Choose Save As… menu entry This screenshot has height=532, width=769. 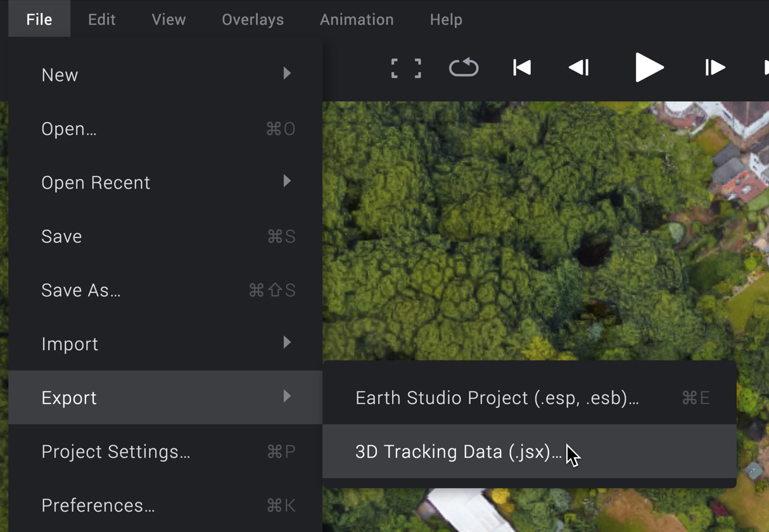[x=165, y=290]
